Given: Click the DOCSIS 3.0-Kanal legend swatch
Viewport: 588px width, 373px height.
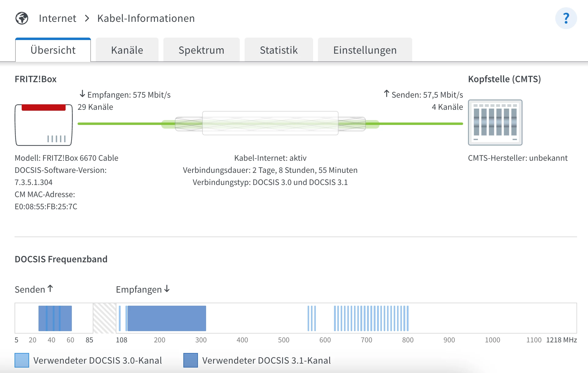Looking at the screenshot, I should (22, 360).
